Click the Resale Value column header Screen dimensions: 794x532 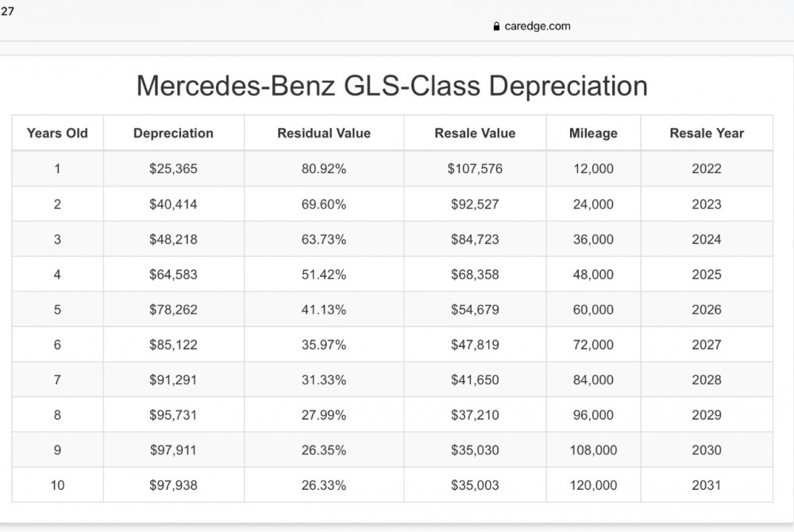tap(475, 133)
